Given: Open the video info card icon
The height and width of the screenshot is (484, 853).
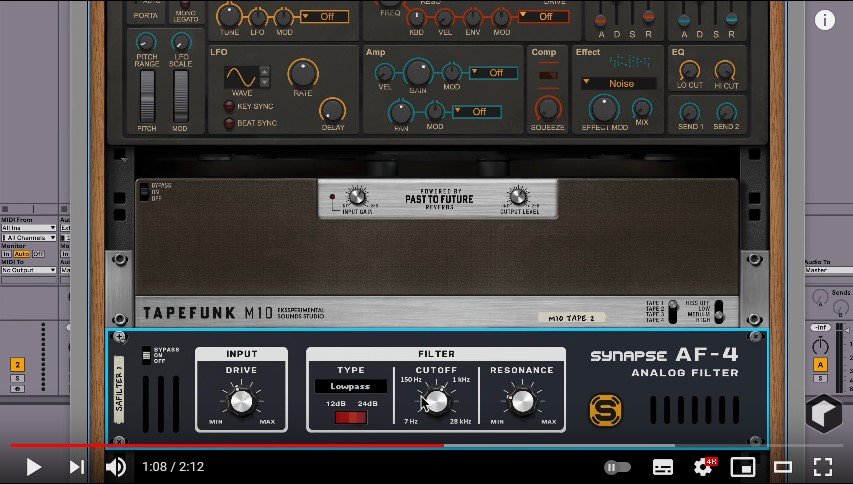Looking at the screenshot, I should tap(825, 20).
